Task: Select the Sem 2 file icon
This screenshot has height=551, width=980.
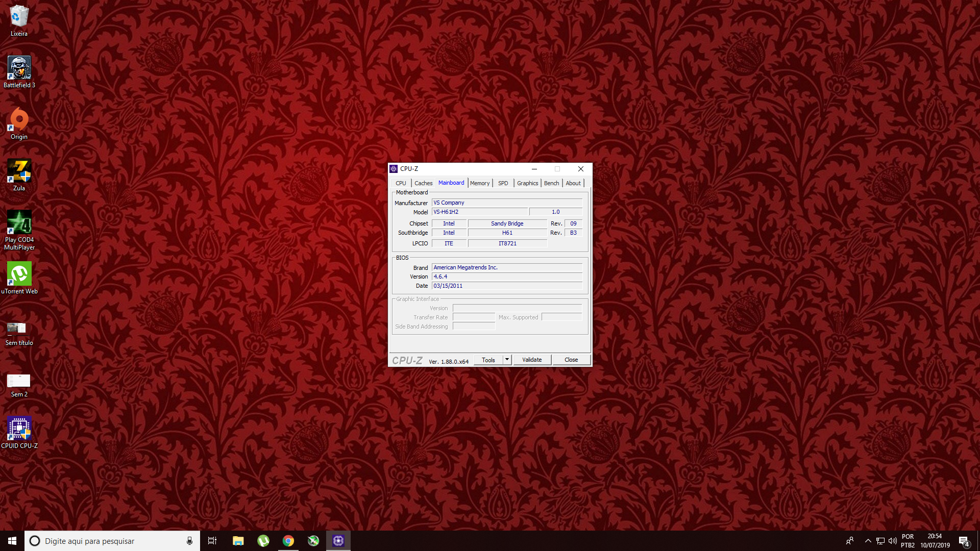Action: point(19,385)
